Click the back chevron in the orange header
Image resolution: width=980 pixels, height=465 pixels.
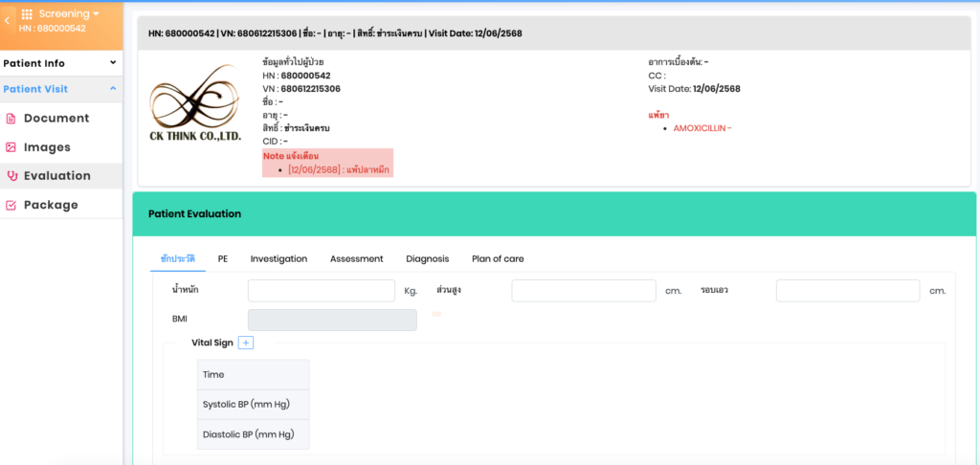point(8,20)
